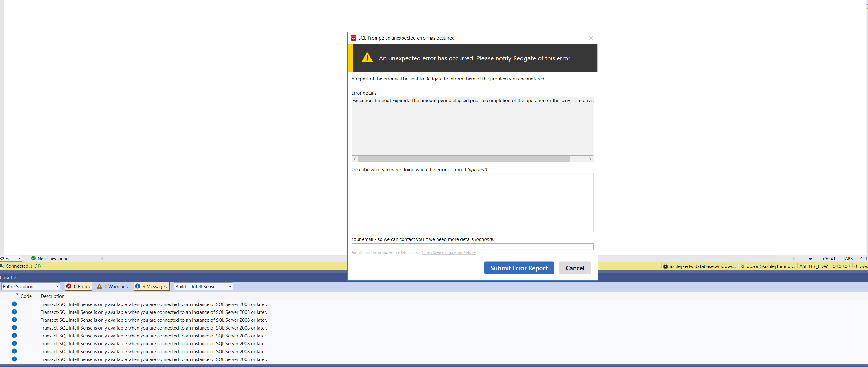Open the red-gate.com privacy link
This screenshot has width=868, height=367.
448,253
